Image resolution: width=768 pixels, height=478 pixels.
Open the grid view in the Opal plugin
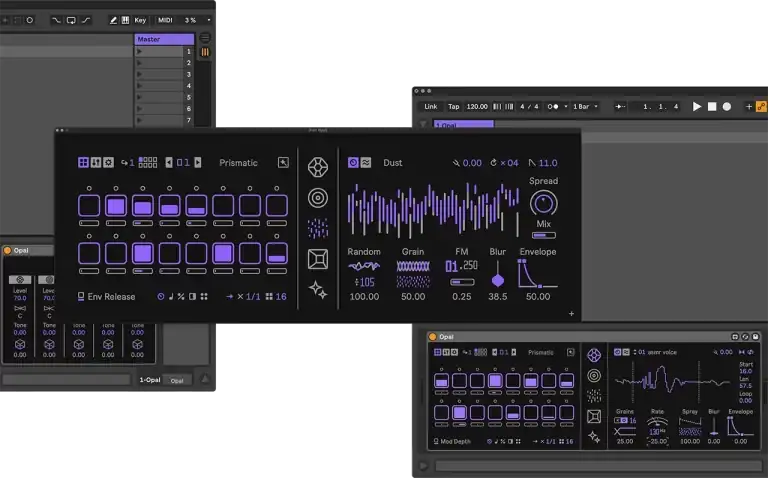pos(83,162)
